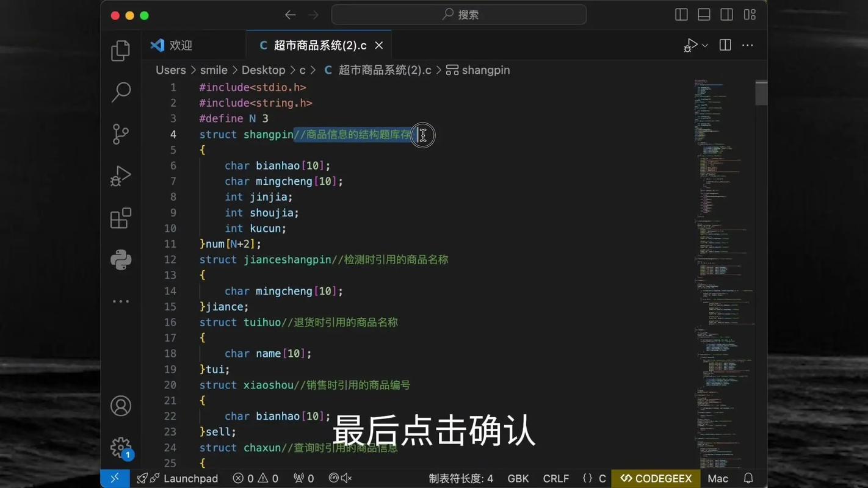Go back with the left arrow
The image size is (868, 488).
[291, 15]
